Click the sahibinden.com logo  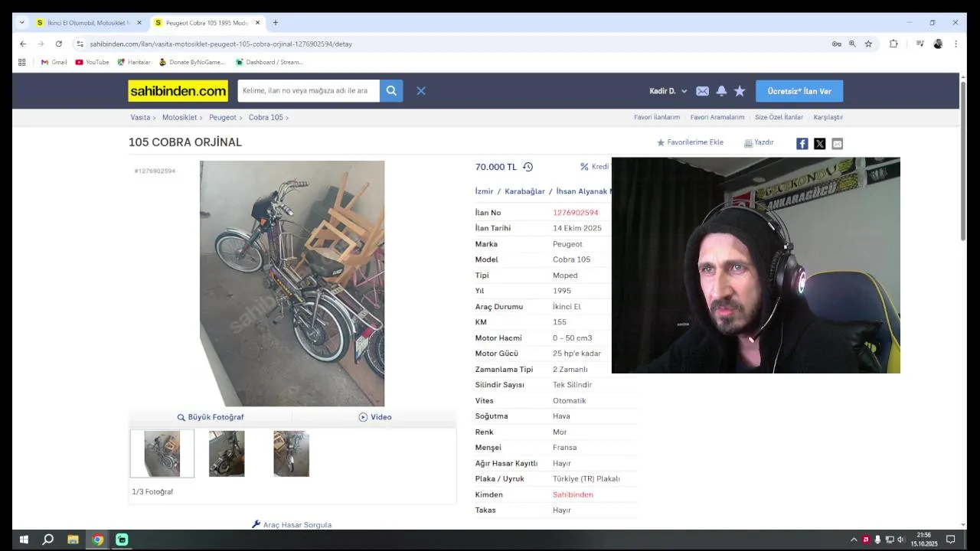[x=178, y=91]
